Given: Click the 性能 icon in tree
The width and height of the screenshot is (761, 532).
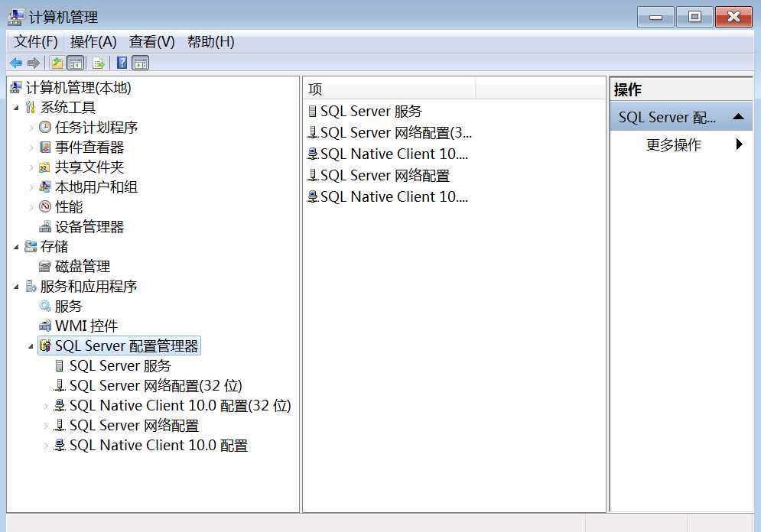Looking at the screenshot, I should 45,206.
